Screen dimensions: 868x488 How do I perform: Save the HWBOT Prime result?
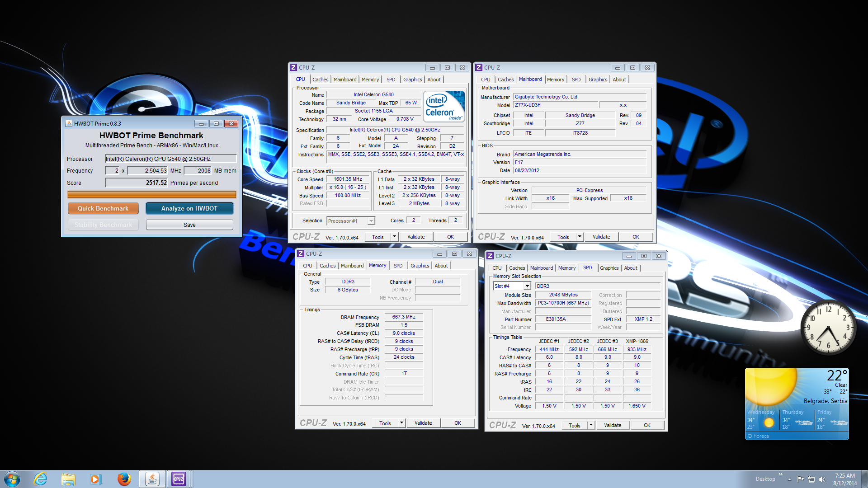189,225
